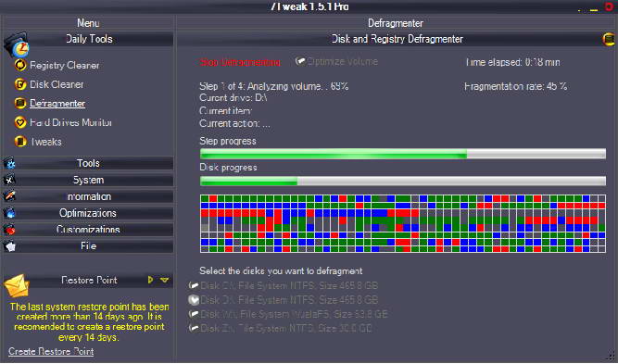The height and width of the screenshot is (364, 618).
Task: Click the Fragmentation rate: 45 % text
Action: click(x=515, y=86)
